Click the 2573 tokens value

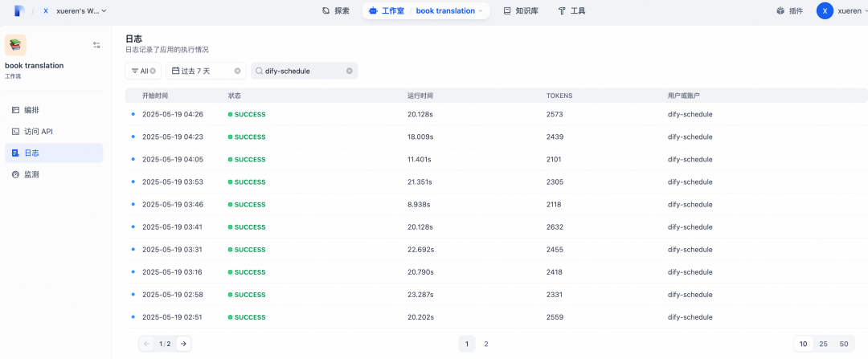(x=554, y=115)
